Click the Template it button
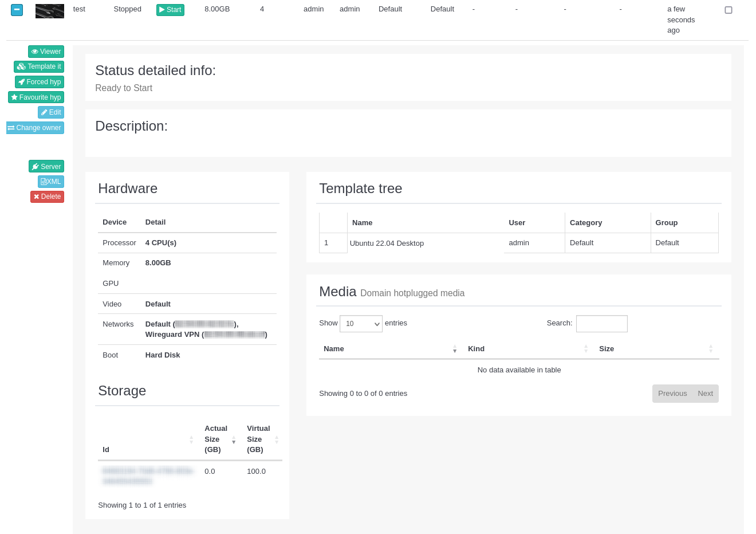Viewport: 756px width, 534px height. pyautogui.click(x=39, y=66)
